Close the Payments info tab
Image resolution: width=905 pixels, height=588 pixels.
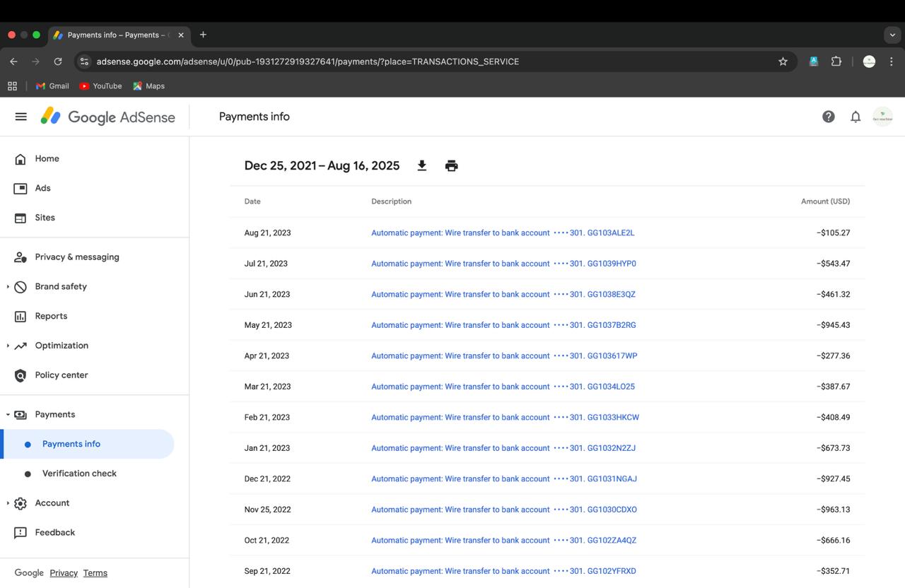[181, 35]
